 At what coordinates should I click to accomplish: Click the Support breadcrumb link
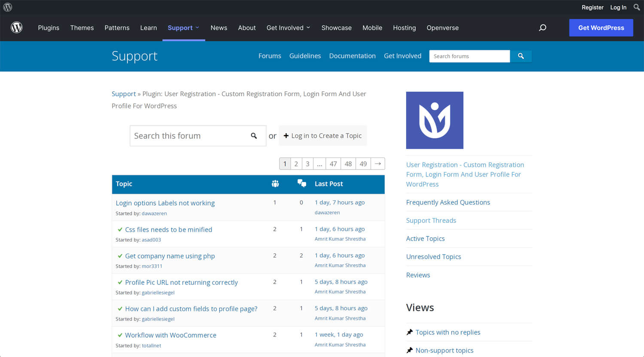(x=124, y=94)
